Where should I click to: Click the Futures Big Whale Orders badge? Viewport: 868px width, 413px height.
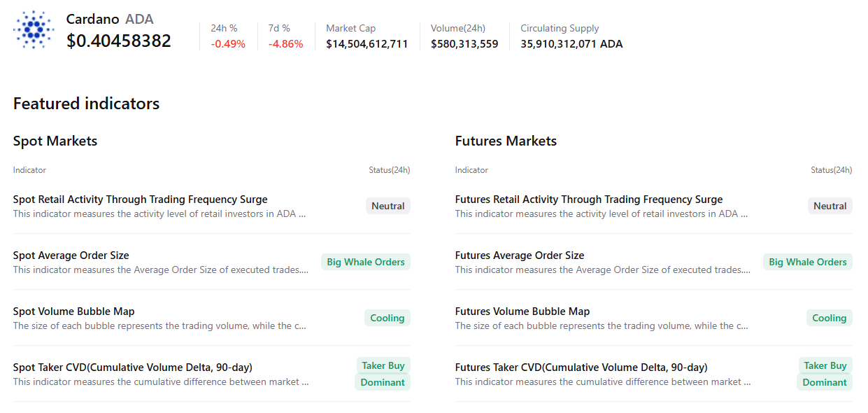tap(807, 262)
